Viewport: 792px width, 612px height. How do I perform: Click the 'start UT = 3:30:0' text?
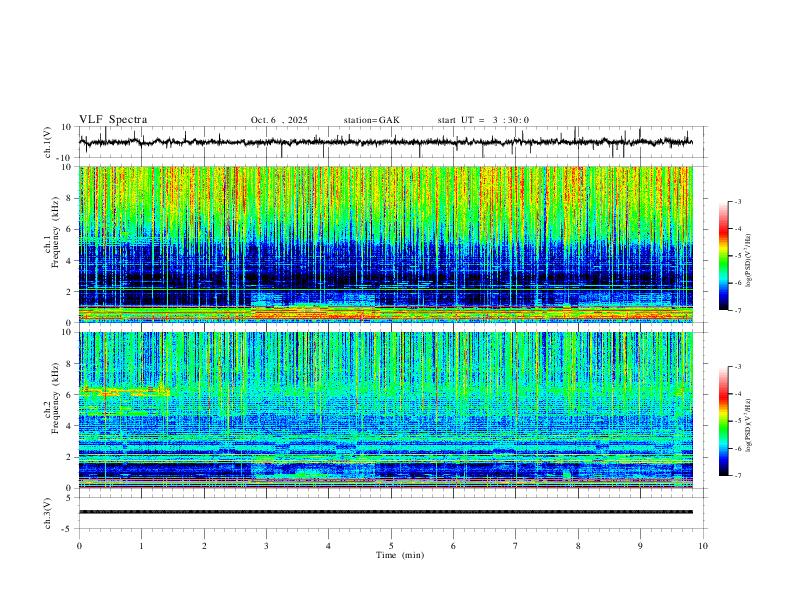pyautogui.click(x=483, y=120)
